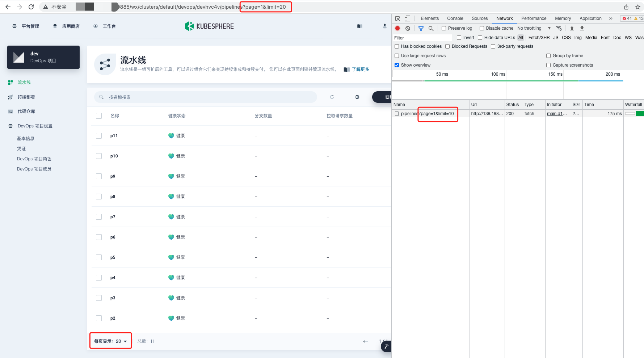Open the network search with the magnifier icon
This screenshot has height=358, width=644.
point(431,28)
